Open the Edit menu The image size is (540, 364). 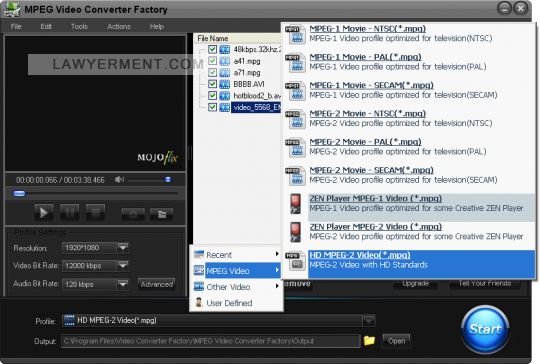tap(46, 27)
